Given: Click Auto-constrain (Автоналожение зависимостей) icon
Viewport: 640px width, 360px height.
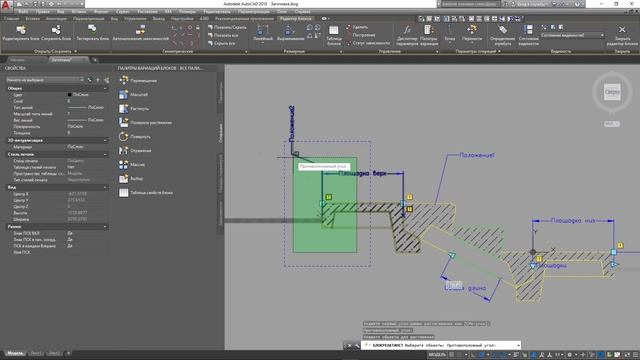Looking at the screenshot, I should pyautogui.click(x=140, y=30).
